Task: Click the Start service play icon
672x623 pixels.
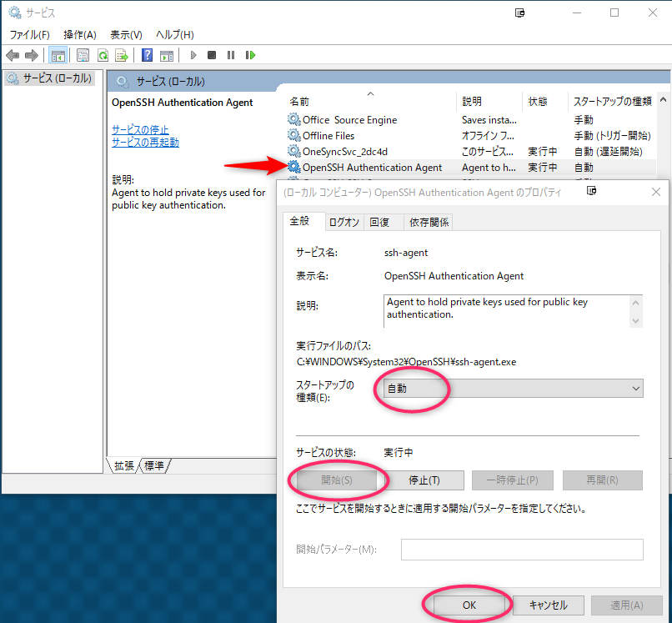Action: tap(193, 55)
